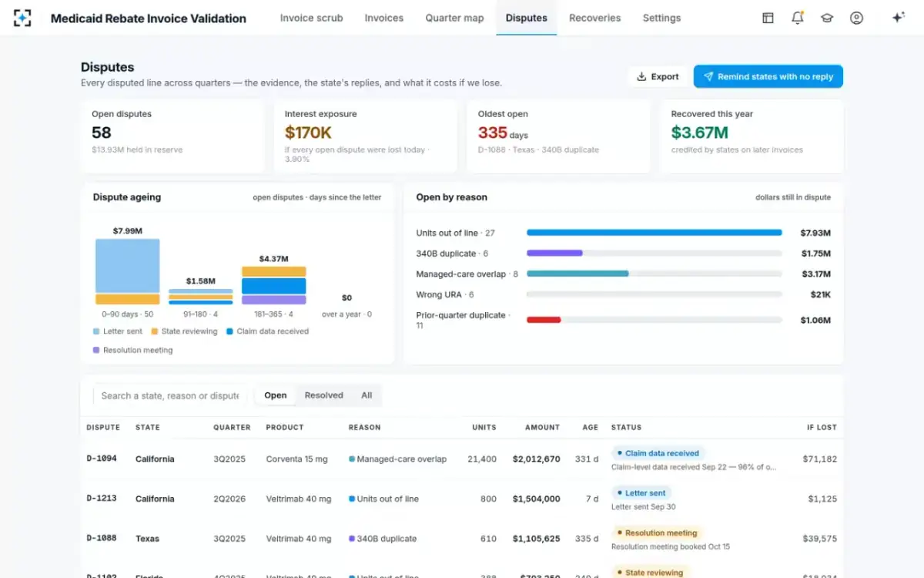Click the $71,182 if-lost value

point(819,459)
